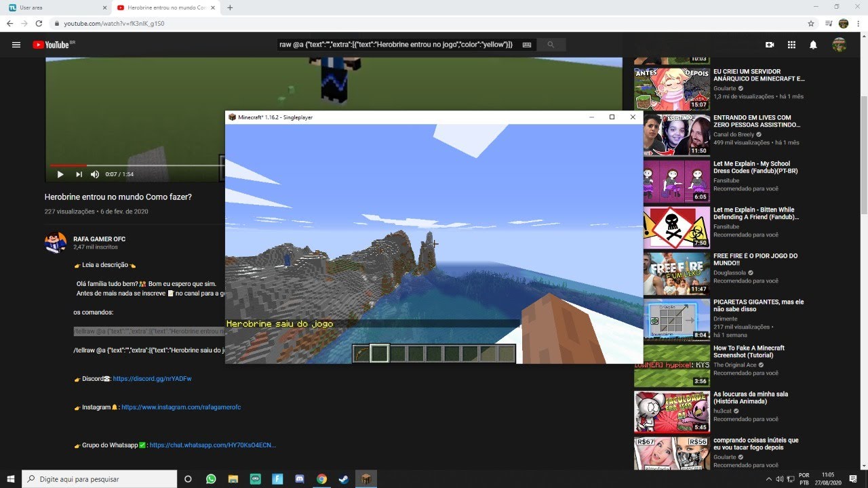The height and width of the screenshot is (488, 868).
Task: Open File Explorer from the taskbar
Action: click(233, 479)
